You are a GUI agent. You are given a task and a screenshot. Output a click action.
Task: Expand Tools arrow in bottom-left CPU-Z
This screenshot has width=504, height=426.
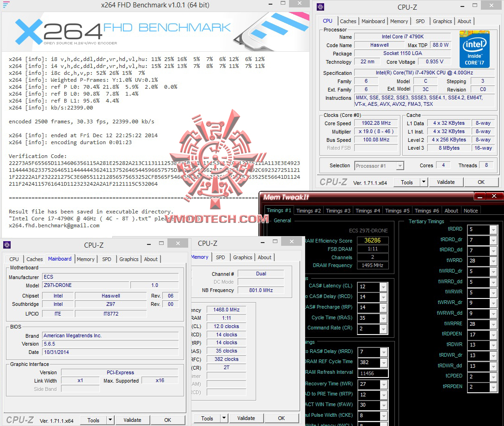coord(110,420)
